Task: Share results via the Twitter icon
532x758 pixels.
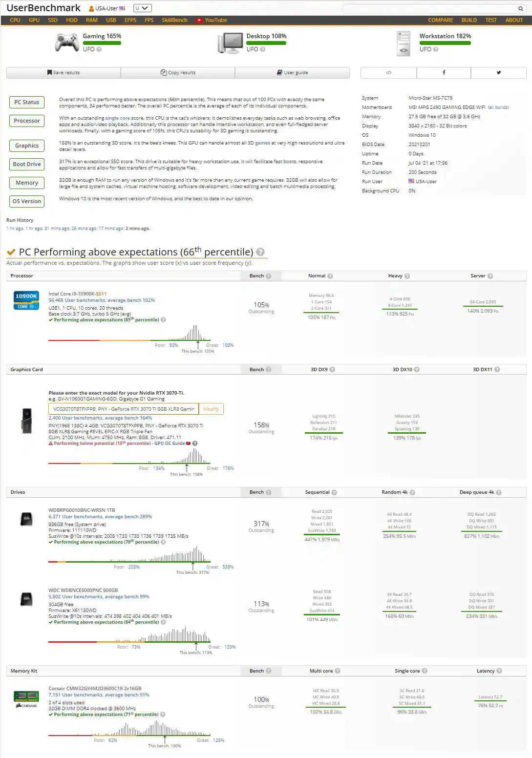Action: pyautogui.click(x=498, y=72)
